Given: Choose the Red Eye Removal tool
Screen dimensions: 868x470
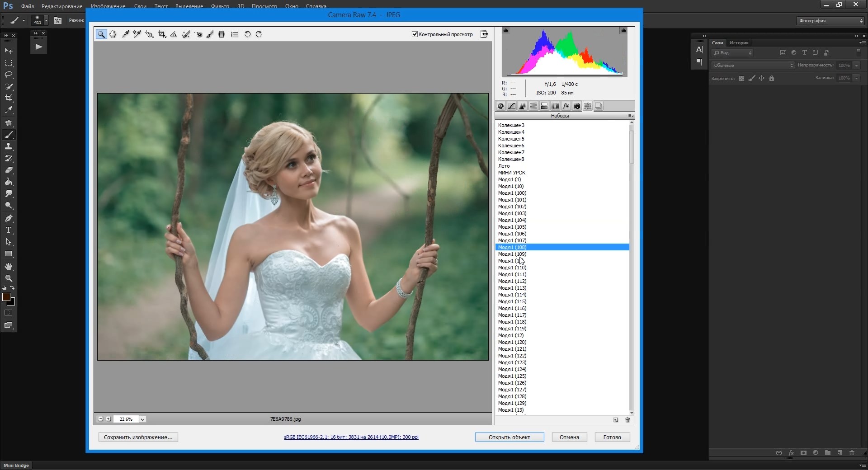Looking at the screenshot, I should click(x=198, y=34).
